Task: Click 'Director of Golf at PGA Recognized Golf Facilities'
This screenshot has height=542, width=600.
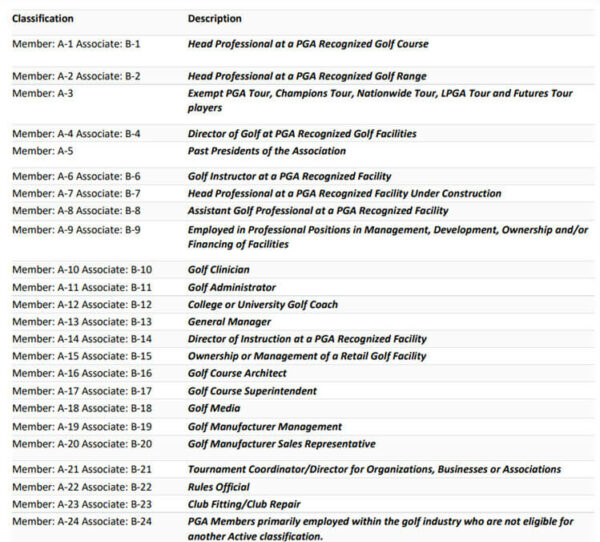Action: (302, 134)
